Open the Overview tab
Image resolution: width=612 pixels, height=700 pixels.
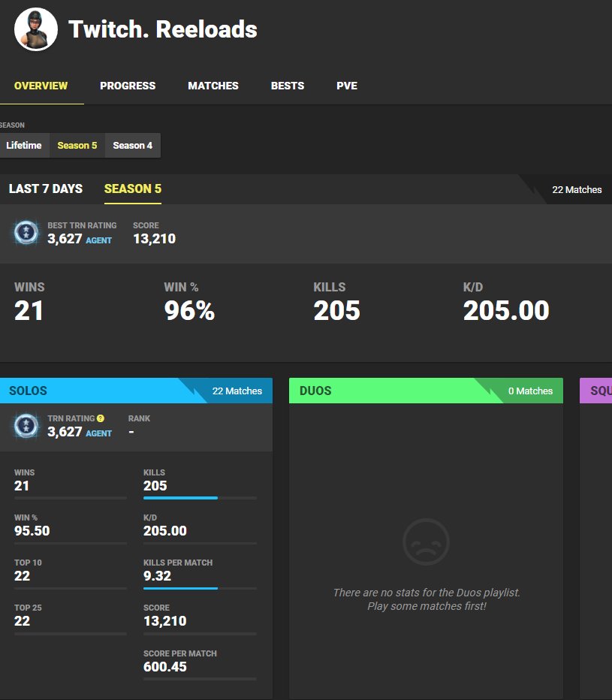41,86
